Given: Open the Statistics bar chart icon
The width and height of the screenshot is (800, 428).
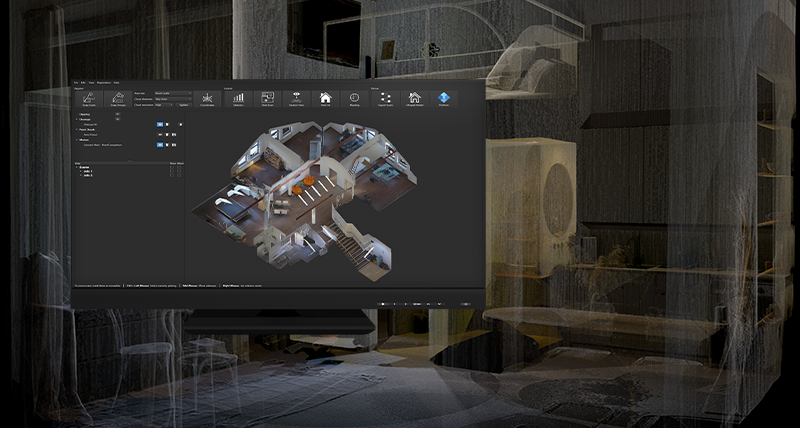Looking at the screenshot, I should click(x=239, y=98).
